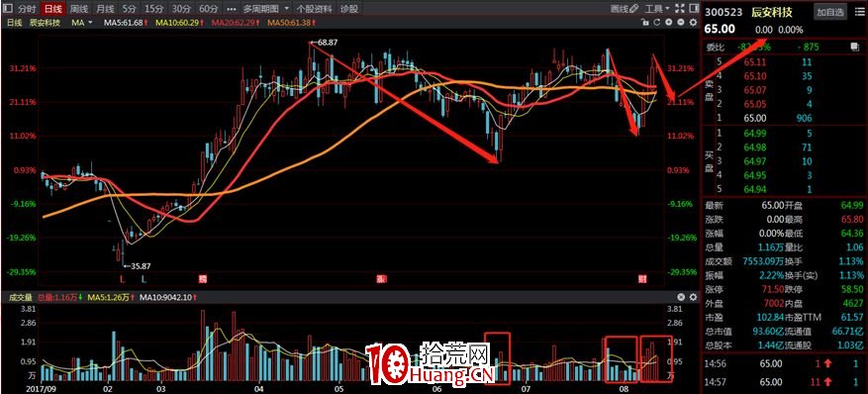The image size is (868, 394).
Task: Expand chart to fullscreen
Action: pyautogui.click(x=680, y=8)
